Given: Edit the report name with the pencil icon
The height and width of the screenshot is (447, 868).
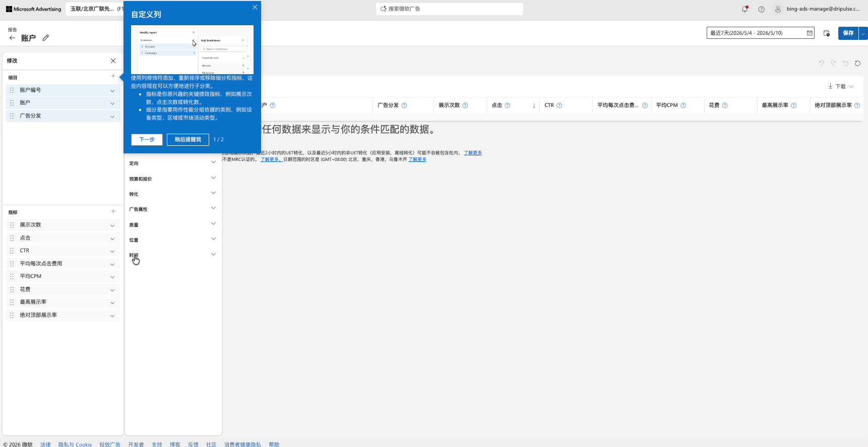Looking at the screenshot, I should tap(45, 38).
